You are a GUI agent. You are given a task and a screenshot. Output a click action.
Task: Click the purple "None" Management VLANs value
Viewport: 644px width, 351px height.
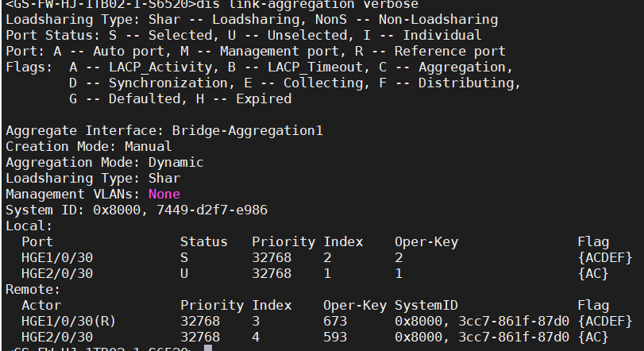(164, 194)
